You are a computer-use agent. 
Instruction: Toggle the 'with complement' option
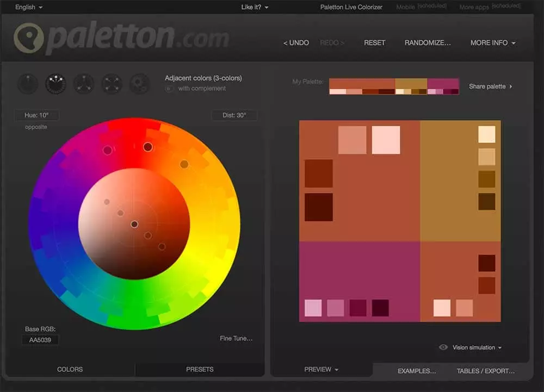(170, 89)
